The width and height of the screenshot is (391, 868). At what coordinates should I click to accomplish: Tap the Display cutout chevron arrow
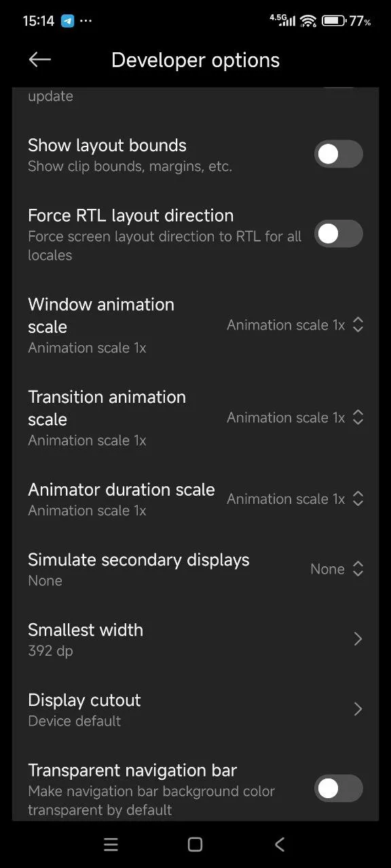[x=358, y=709]
